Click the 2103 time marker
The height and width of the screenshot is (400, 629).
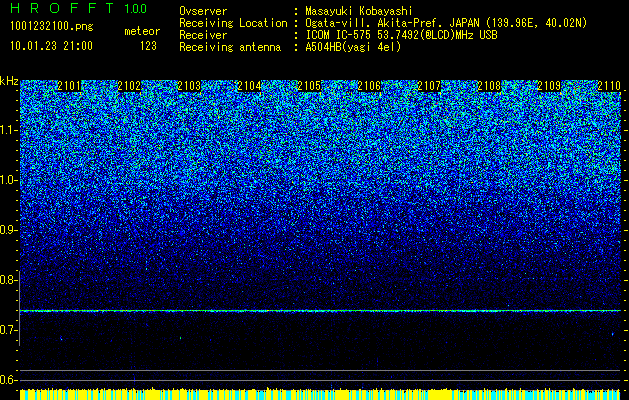(x=189, y=86)
